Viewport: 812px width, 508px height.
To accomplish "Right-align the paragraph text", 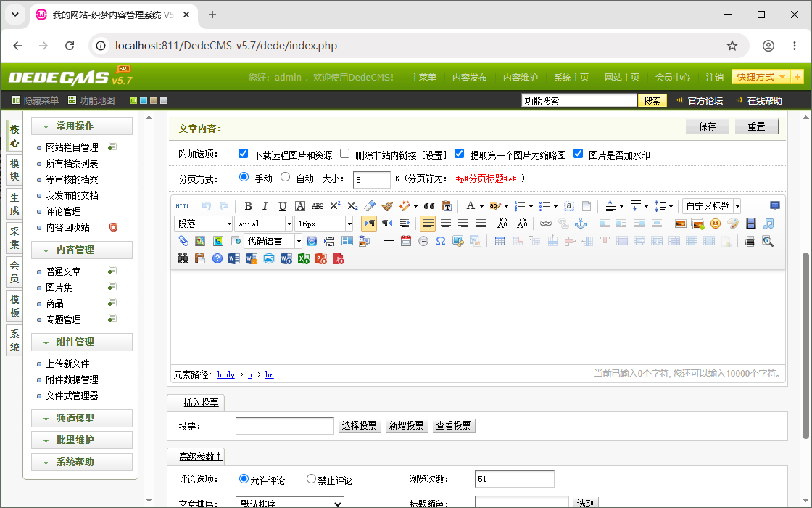I will pyautogui.click(x=463, y=224).
